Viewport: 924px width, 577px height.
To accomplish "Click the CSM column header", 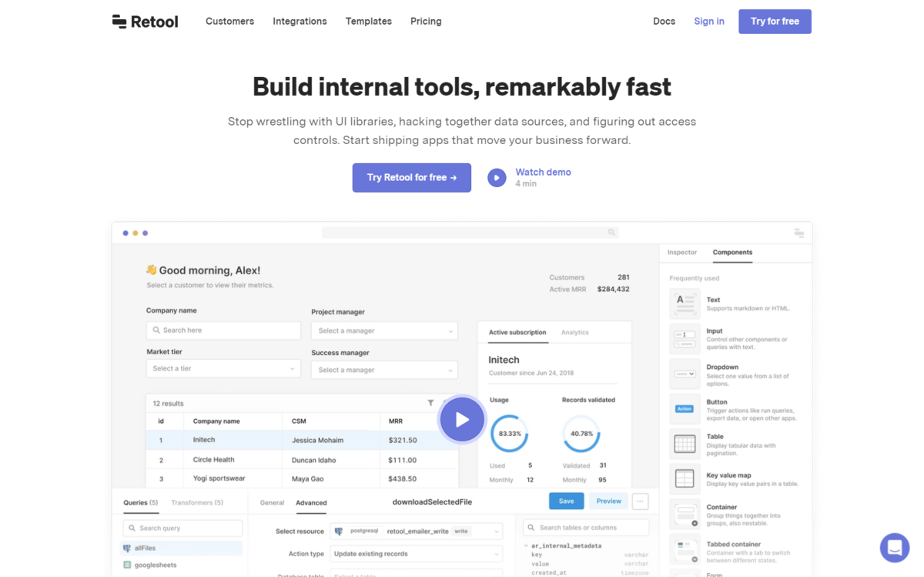I will tap(299, 421).
